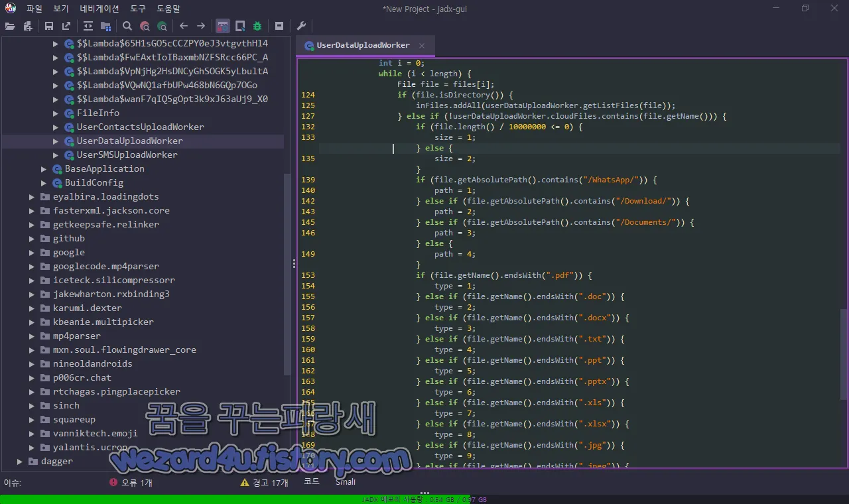
Task: Expand the fasterxml.jackson.core package
Action: tap(32, 210)
